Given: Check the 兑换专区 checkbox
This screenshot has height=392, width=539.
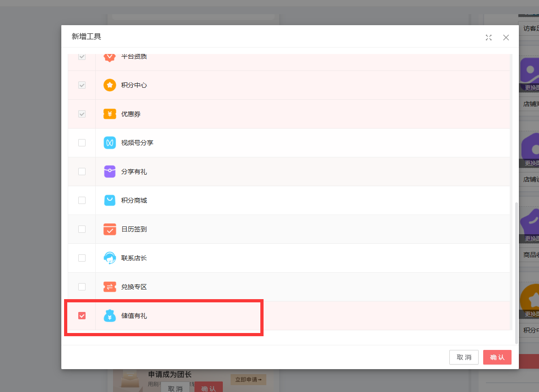Looking at the screenshot, I should click(x=82, y=287).
